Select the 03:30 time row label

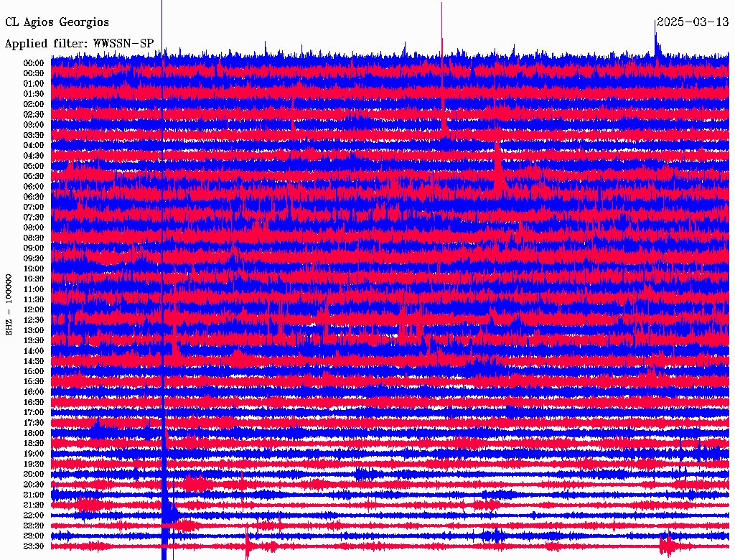[34, 135]
